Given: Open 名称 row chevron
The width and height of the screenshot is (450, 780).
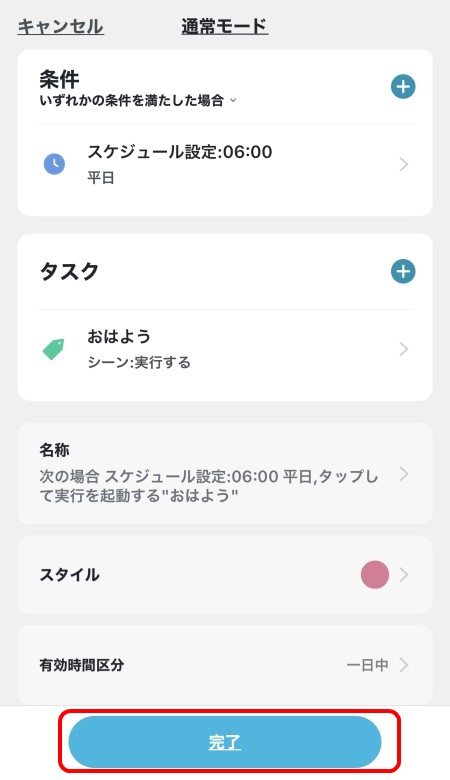Looking at the screenshot, I should (404, 474).
